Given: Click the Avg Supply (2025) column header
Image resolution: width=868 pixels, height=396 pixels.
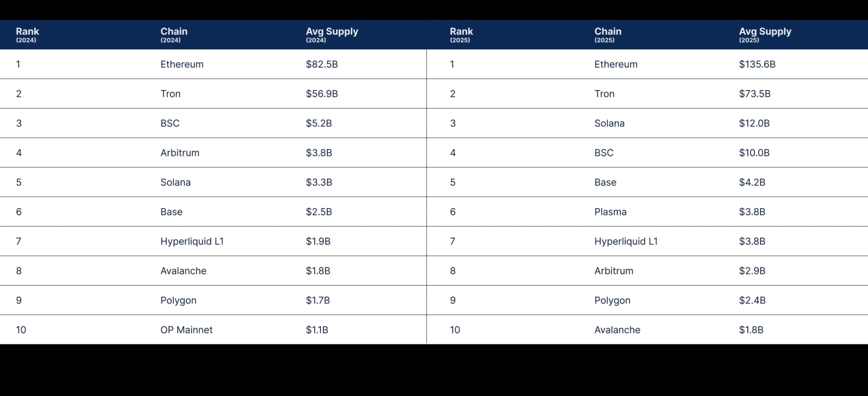Looking at the screenshot, I should (765, 34).
